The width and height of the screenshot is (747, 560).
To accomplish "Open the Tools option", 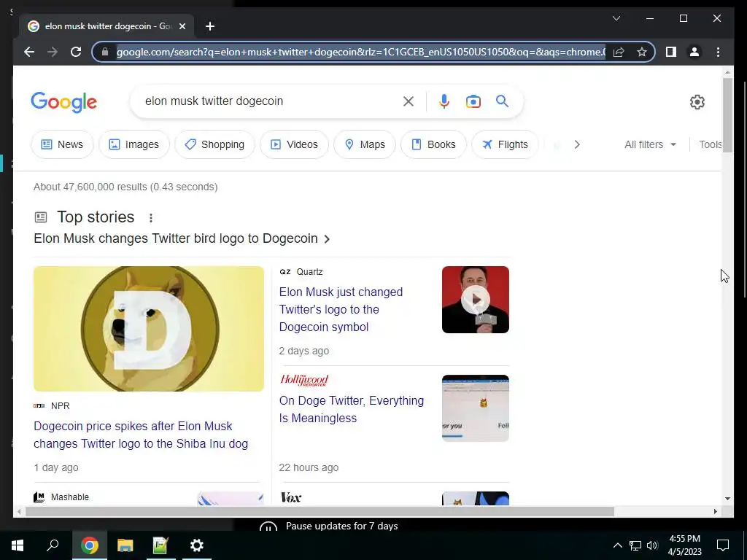I will point(711,144).
